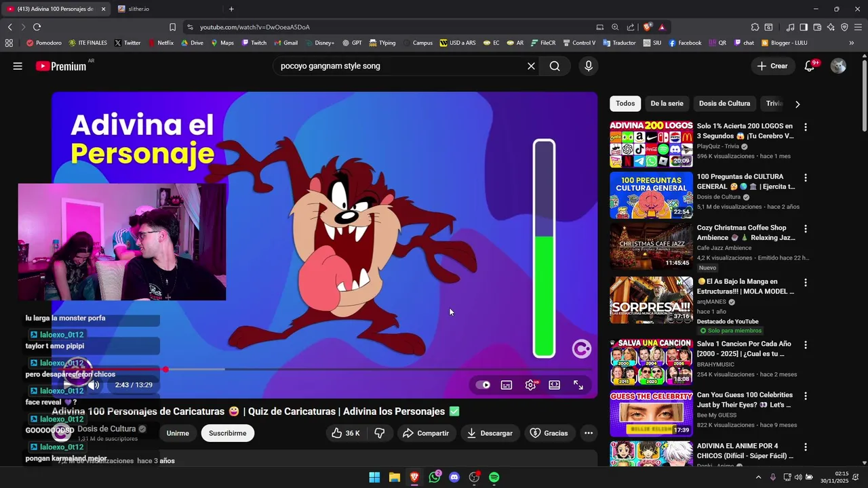
Task: Open Adivina 200 Logos video thumbnail
Action: pyautogui.click(x=651, y=144)
